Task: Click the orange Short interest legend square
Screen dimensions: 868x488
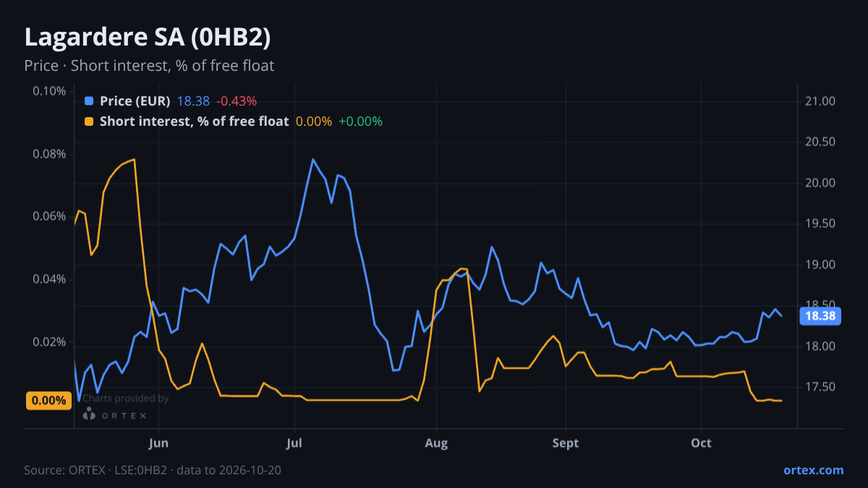Action: coord(89,121)
